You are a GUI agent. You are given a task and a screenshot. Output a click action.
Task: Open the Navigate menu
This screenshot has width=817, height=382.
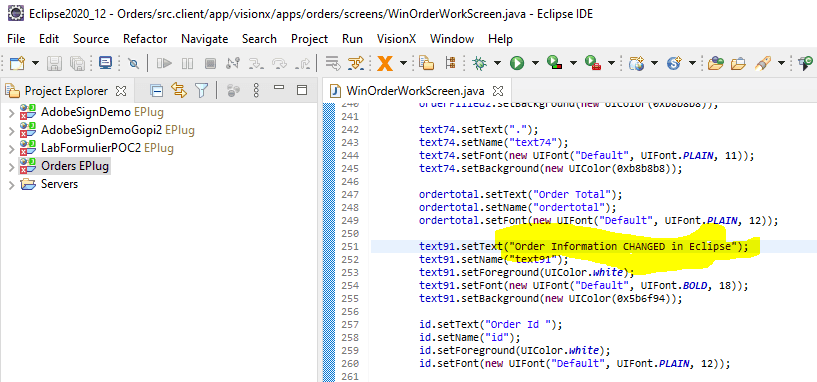(x=205, y=39)
